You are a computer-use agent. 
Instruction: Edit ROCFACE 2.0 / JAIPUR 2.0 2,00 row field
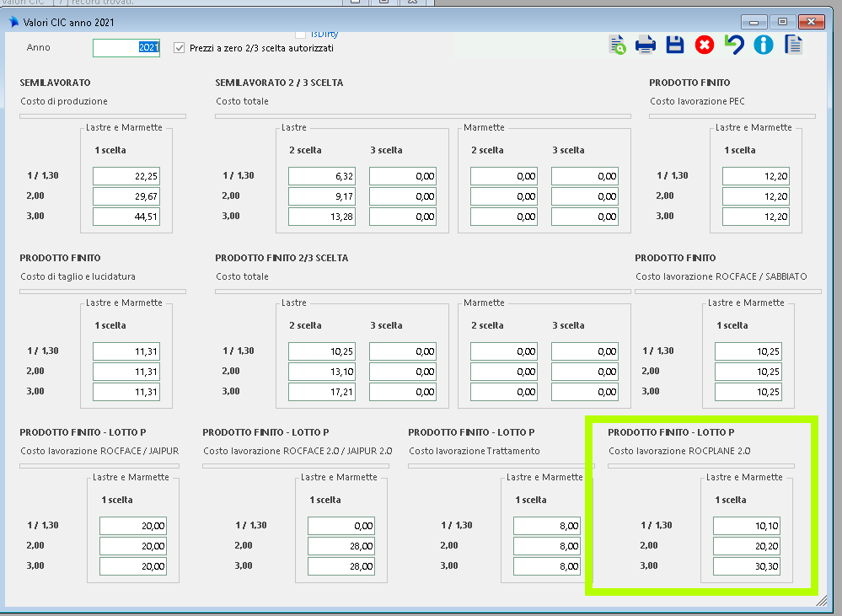341,546
